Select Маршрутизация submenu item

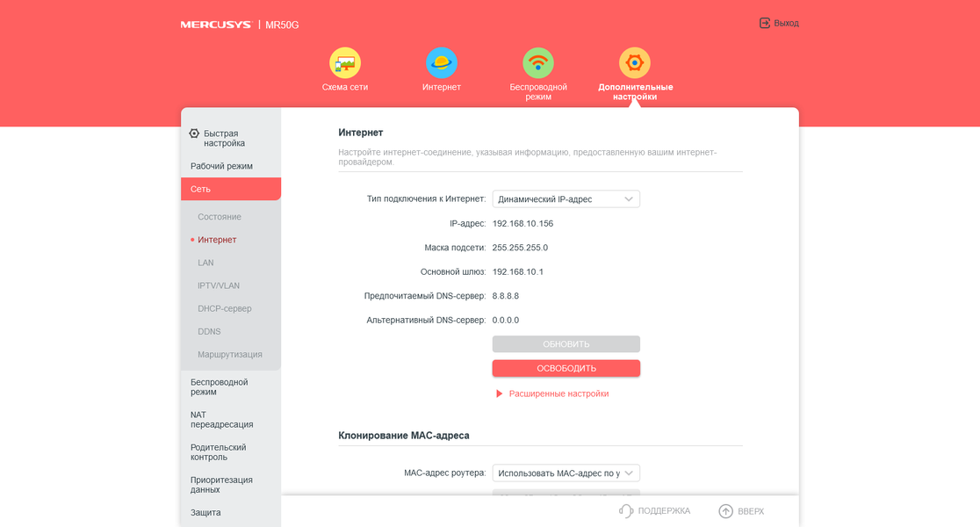(x=230, y=355)
